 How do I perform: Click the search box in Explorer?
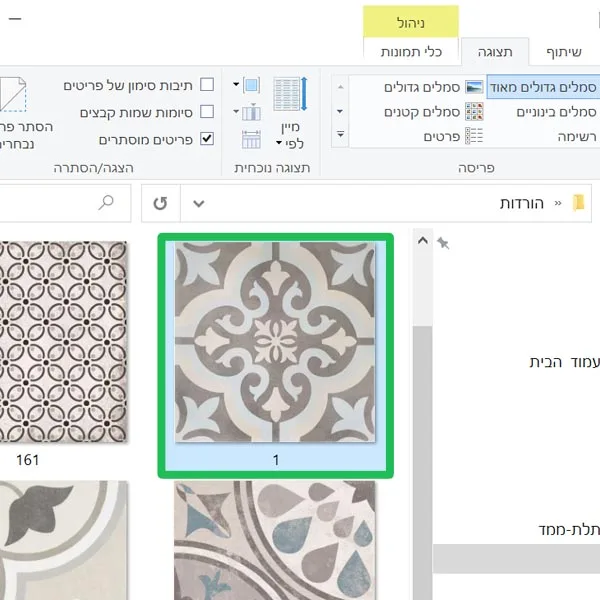click(65, 203)
